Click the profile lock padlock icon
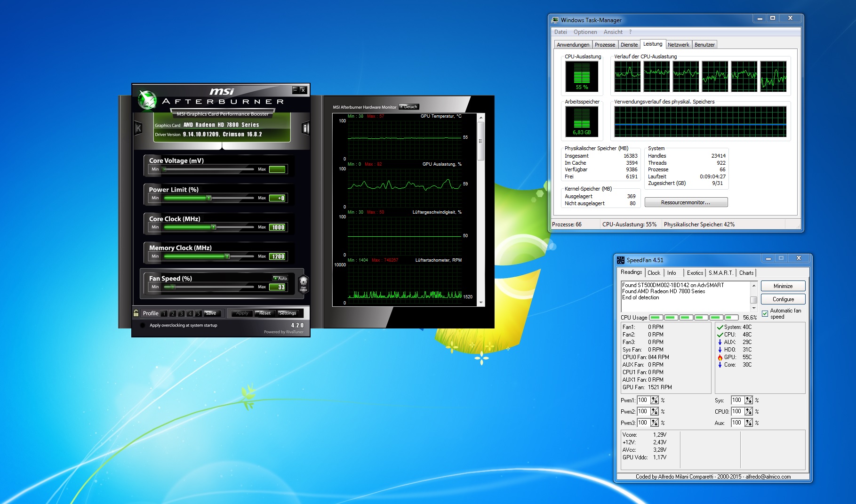This screenshot has height=504, width=856. (x=136, y=313)
